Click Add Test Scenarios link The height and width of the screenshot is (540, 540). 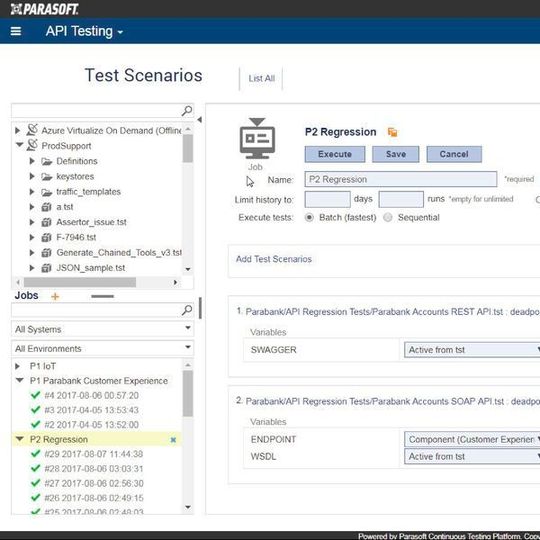point(274,259)
